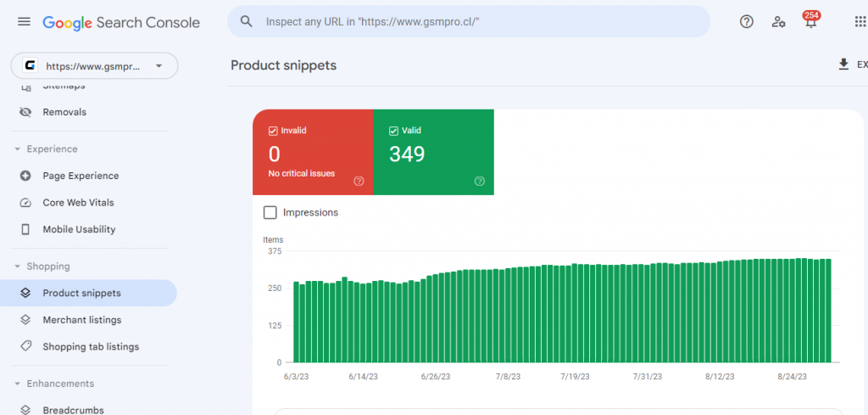This screenshot has height=415, width=868.
Task: Uncheck the Invalid checkbox
Action: (x=272, y=131)
